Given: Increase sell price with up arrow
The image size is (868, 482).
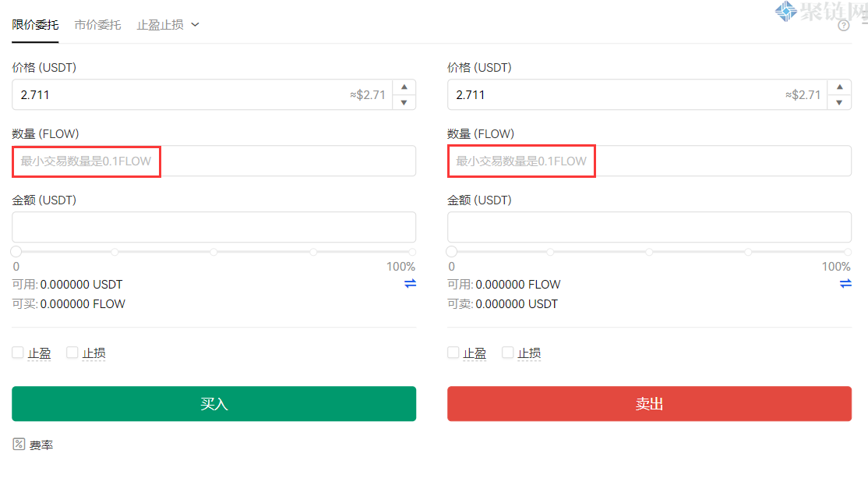Looking at the screenshot, I should [x=839, y=87].
